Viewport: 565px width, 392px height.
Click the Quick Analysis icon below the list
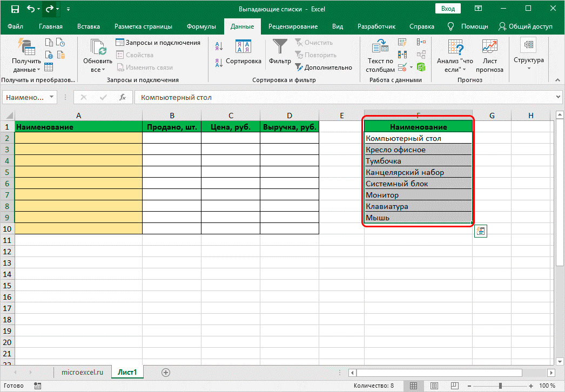tap(481, 231)
